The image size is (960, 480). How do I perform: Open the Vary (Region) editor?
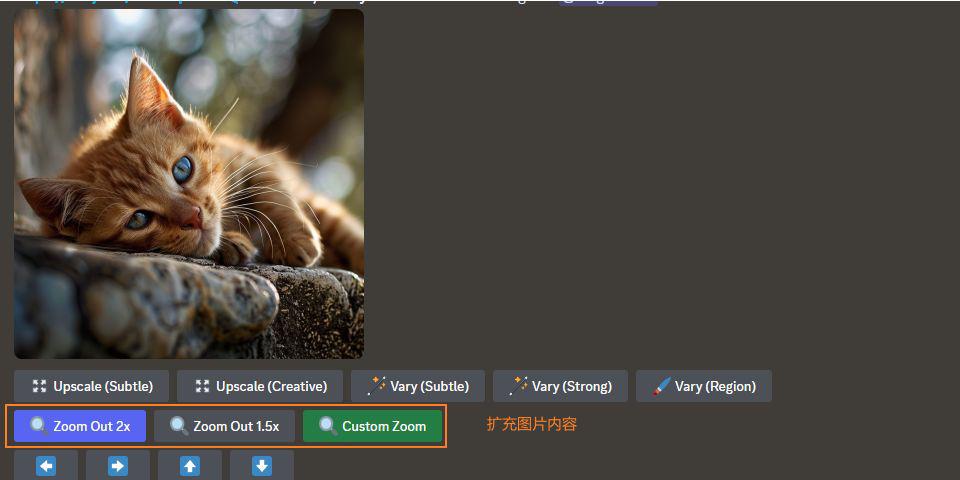coord(703,386)
